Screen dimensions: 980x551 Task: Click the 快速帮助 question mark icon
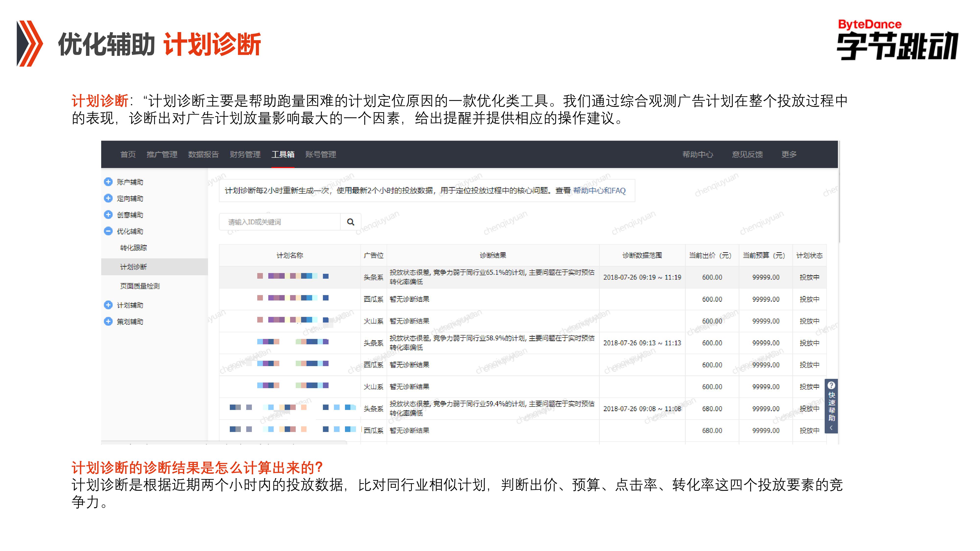point(831,385)
